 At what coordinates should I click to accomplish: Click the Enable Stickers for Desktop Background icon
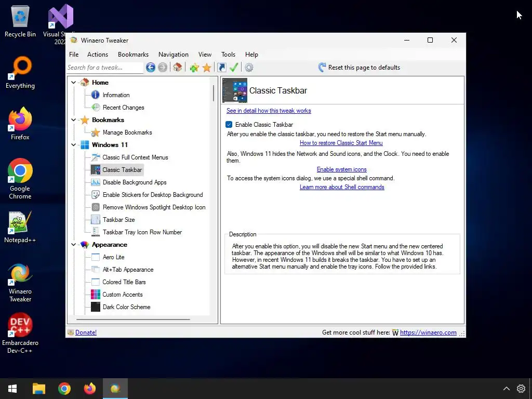point(96,195)
